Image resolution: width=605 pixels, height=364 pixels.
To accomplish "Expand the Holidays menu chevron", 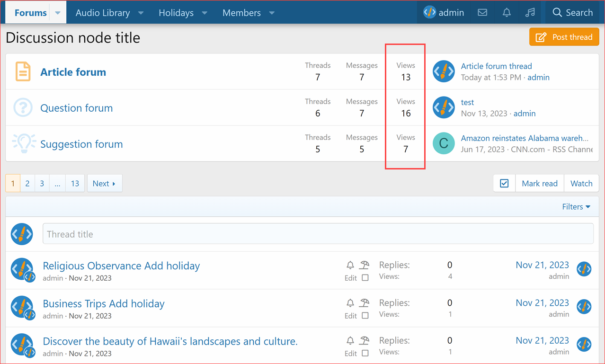I will [204, 13].
